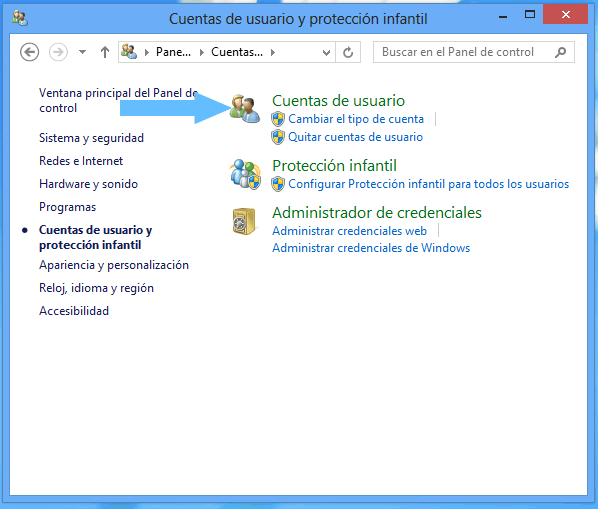Select Cuentas de usuario y protección infantil sidebar item
Image resolution: width=598 pixels, height=509 pixels.
96,238
